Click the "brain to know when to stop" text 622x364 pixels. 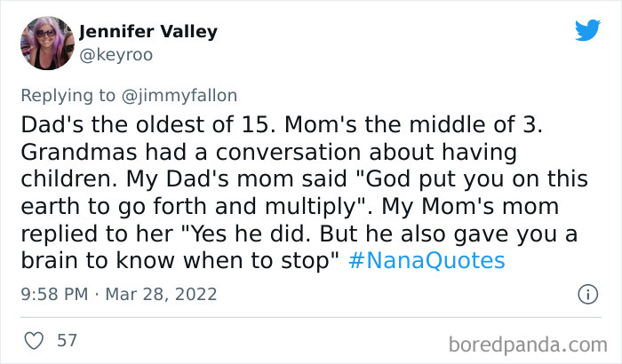point(160,261)
